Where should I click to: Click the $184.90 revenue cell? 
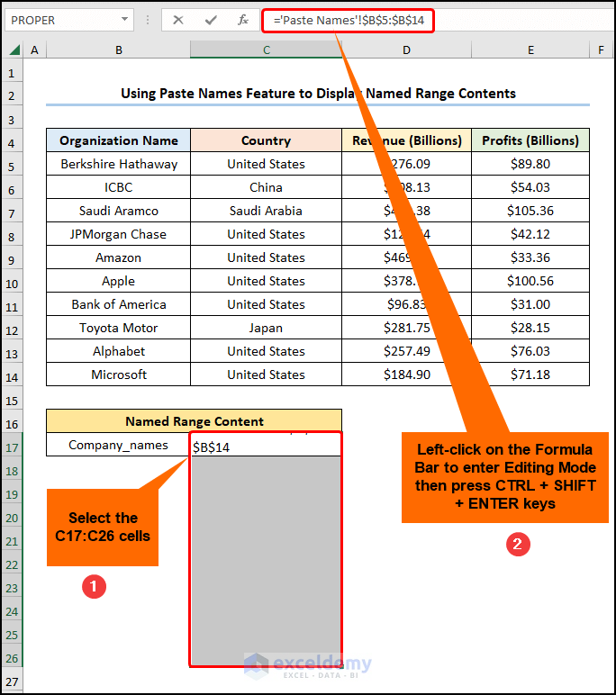click(x=406, y=375)
